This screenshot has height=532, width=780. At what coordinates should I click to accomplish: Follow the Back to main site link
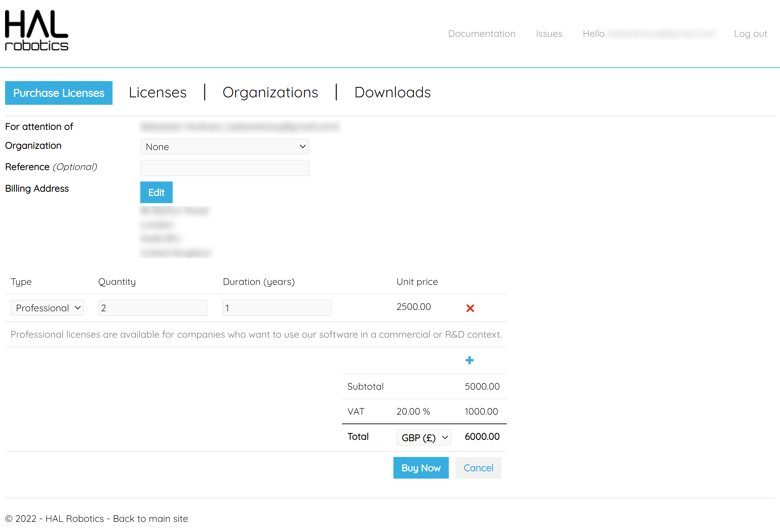150,518
